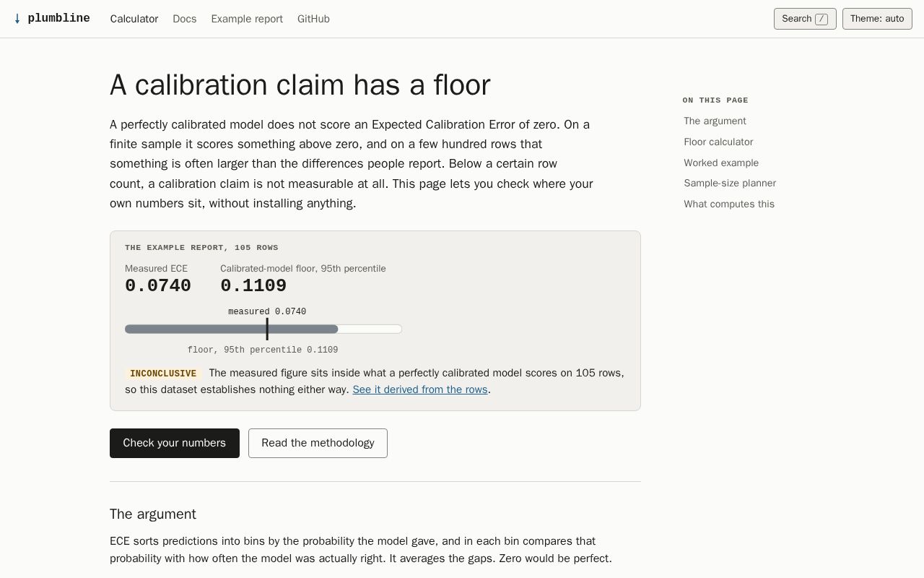The image size is (924, 578).
Task: Open the Docs nav item
Action: (x=185, y=19)
